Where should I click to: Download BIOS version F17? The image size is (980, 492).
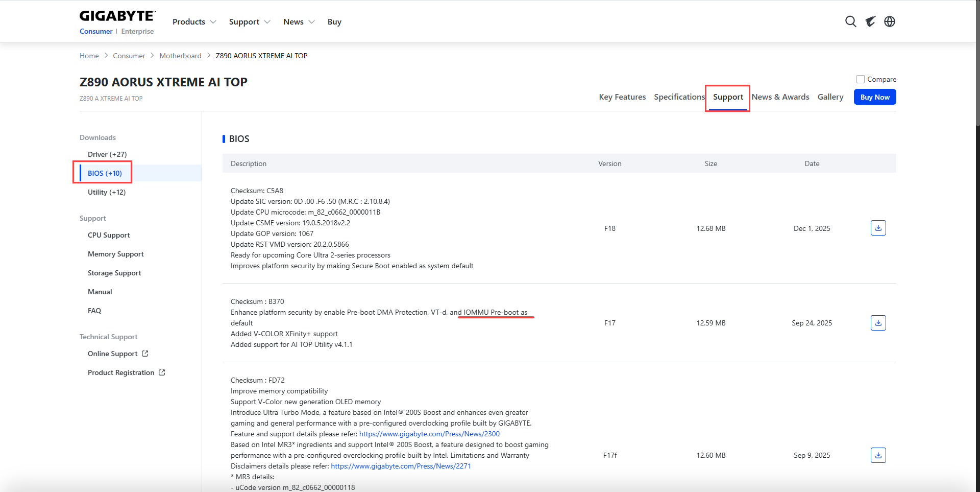coord(878,323)
